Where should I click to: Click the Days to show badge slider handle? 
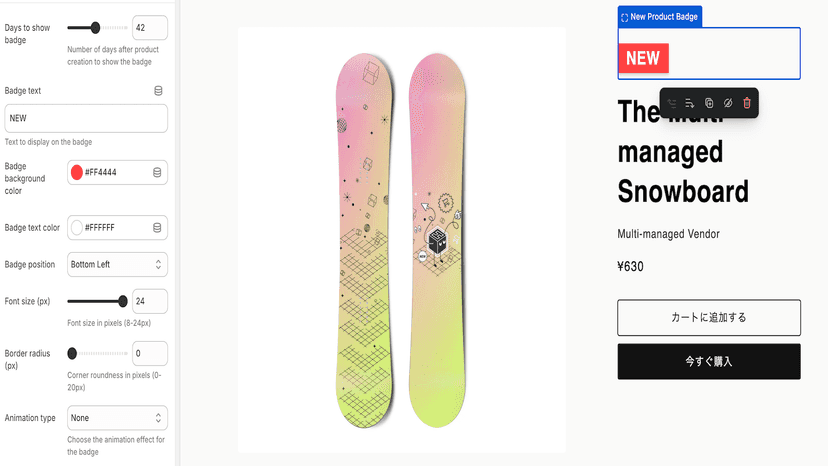tap(95, 27)
